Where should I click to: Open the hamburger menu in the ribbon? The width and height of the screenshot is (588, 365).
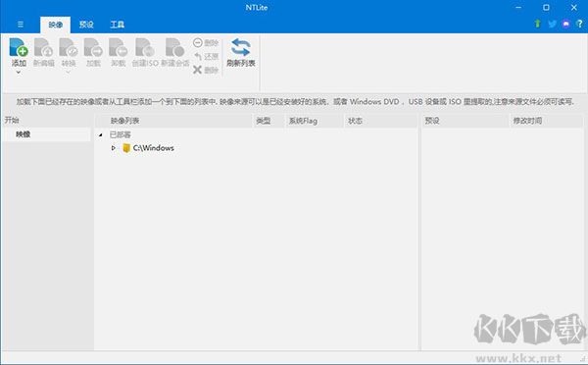[21, 25]
